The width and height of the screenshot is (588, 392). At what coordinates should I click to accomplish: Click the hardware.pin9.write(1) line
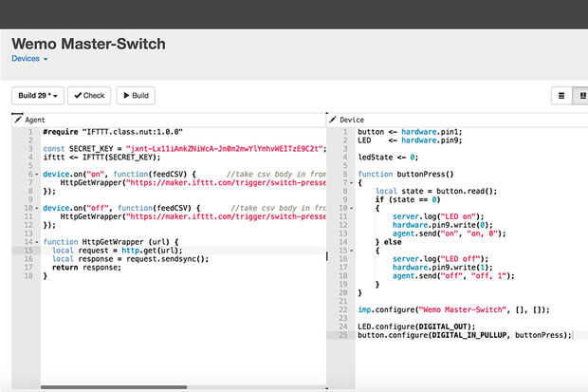443,268
